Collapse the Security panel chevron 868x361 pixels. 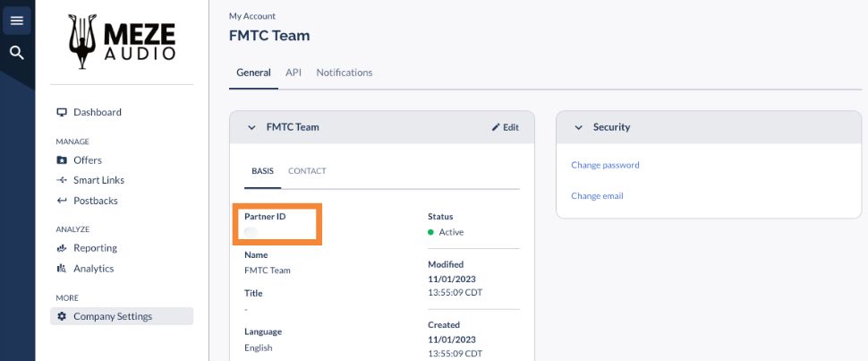(578, 127)
